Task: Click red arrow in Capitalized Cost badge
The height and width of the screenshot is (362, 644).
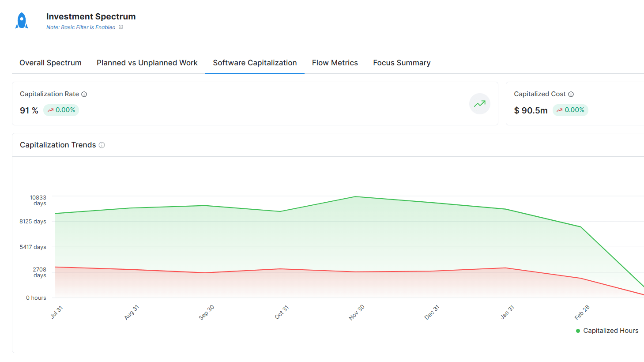Action: coord(560,110)
